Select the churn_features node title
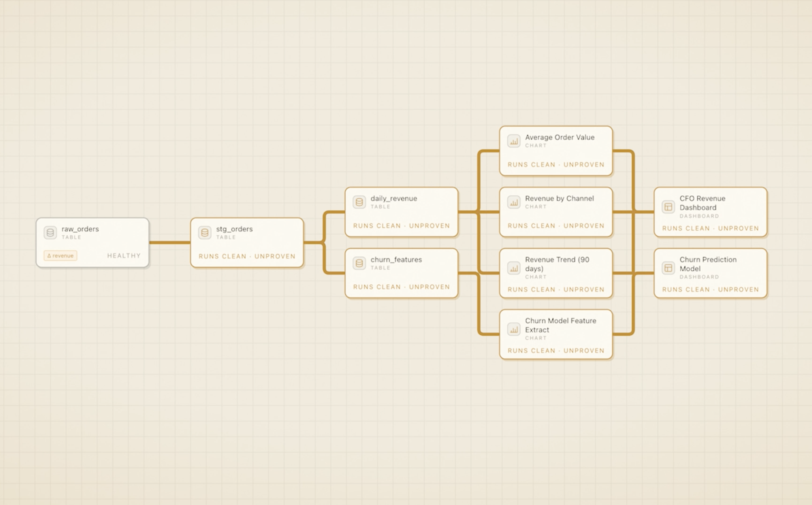This screenshot has height=505, width=812. tap(396, 260)
